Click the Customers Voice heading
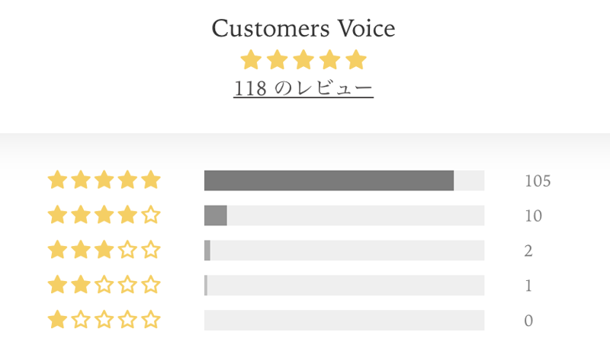Viewport: 610px width, 364px height. 303,28
